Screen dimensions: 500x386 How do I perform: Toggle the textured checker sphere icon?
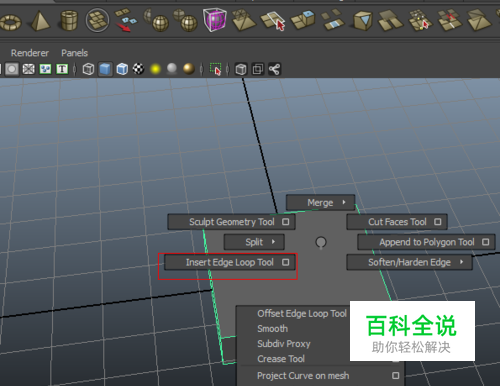[138, 69]
